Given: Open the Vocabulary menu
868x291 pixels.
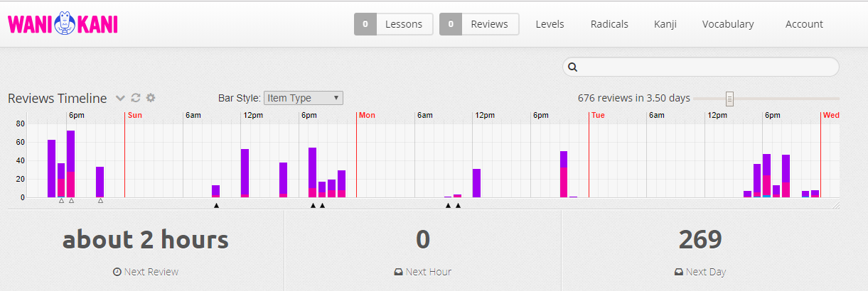Looking at the screenshot, I should (x=728, y=24).
